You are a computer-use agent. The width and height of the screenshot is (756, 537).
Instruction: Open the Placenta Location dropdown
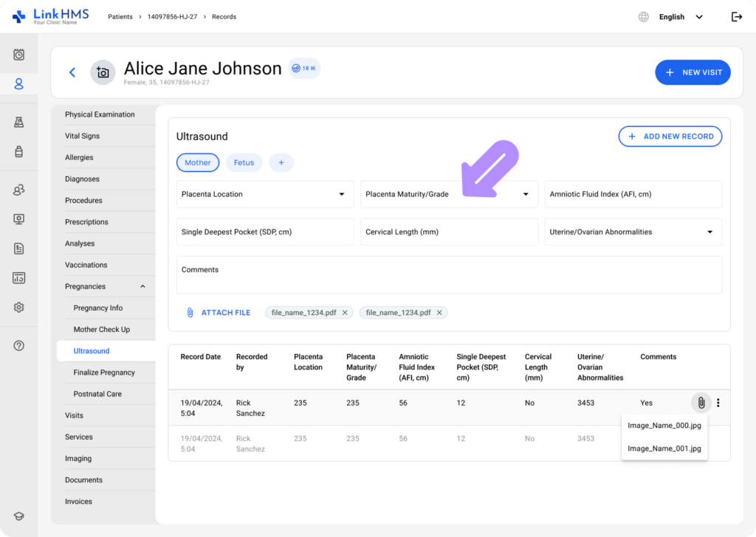265,194
